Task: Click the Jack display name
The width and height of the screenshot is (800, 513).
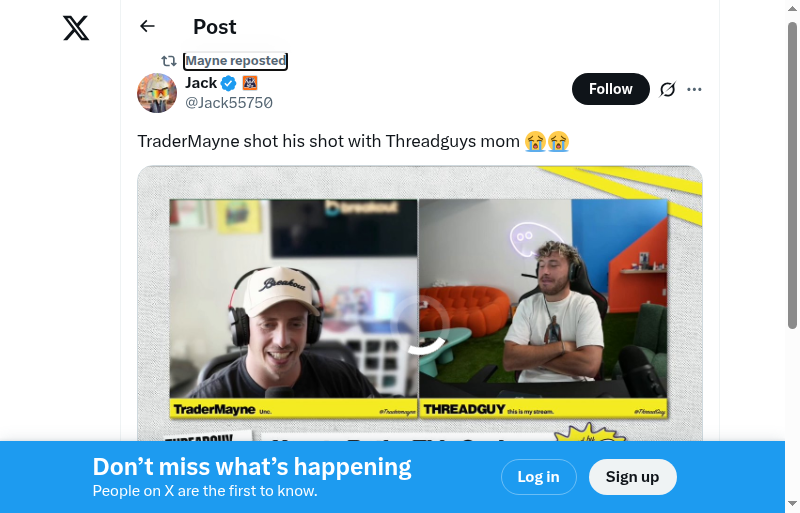Action: click(201, 83)
